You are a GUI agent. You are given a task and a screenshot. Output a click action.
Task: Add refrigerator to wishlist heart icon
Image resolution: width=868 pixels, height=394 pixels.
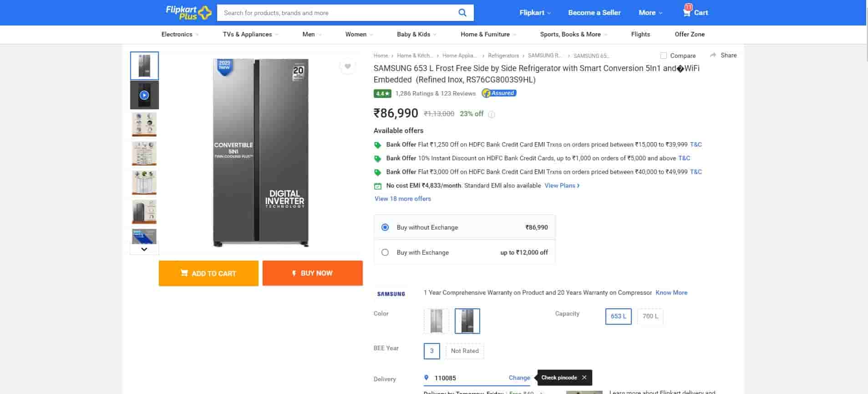pyautogui.click(x=347, y=67)
